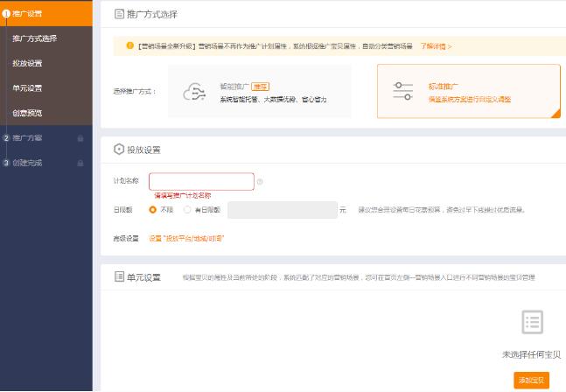Screen dimensions: 566x392
Task: Click the empty list icon above 未选择任何宝贝
Action: tap(531, 322)
